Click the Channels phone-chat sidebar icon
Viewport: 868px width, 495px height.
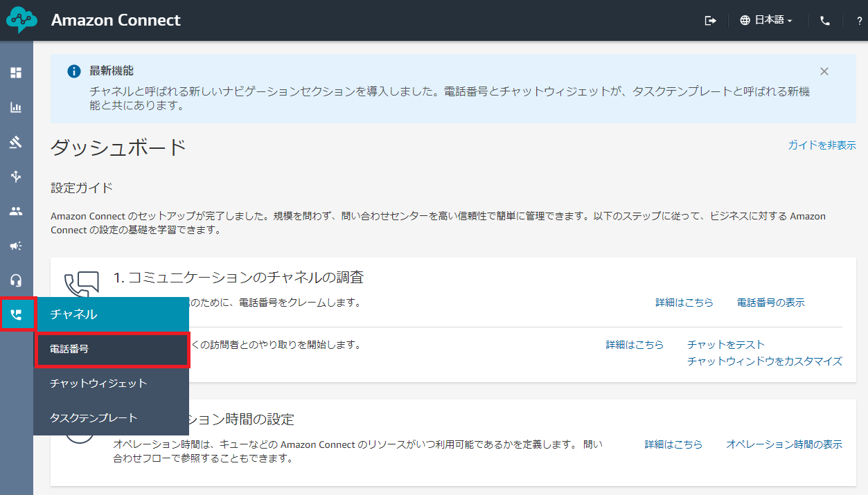17,315
